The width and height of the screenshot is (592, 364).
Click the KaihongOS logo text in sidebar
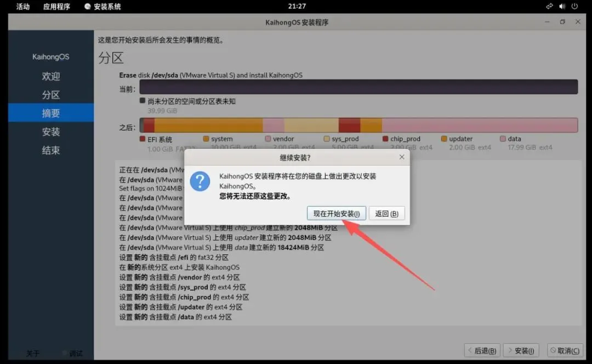(50, 56)
